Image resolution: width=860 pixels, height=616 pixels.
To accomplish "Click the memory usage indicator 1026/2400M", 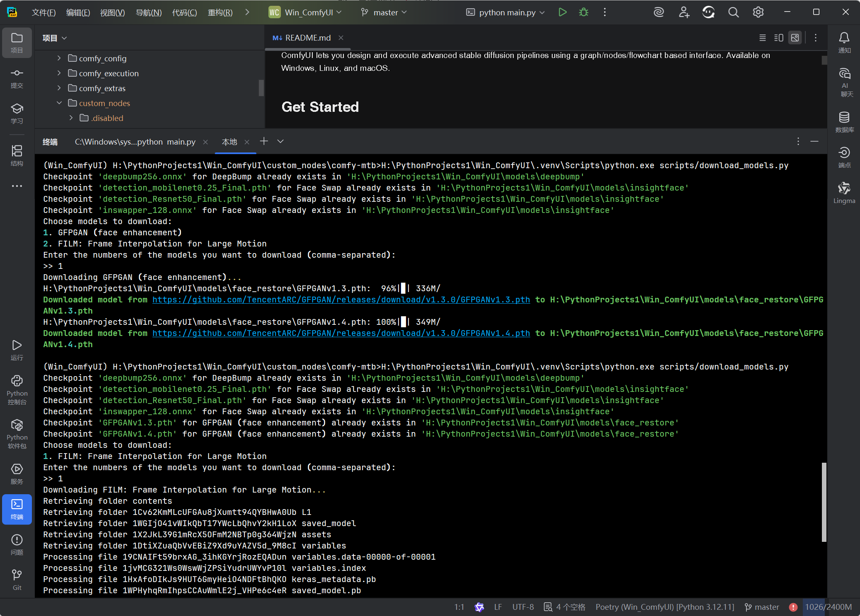I will [x=828, y=607].
